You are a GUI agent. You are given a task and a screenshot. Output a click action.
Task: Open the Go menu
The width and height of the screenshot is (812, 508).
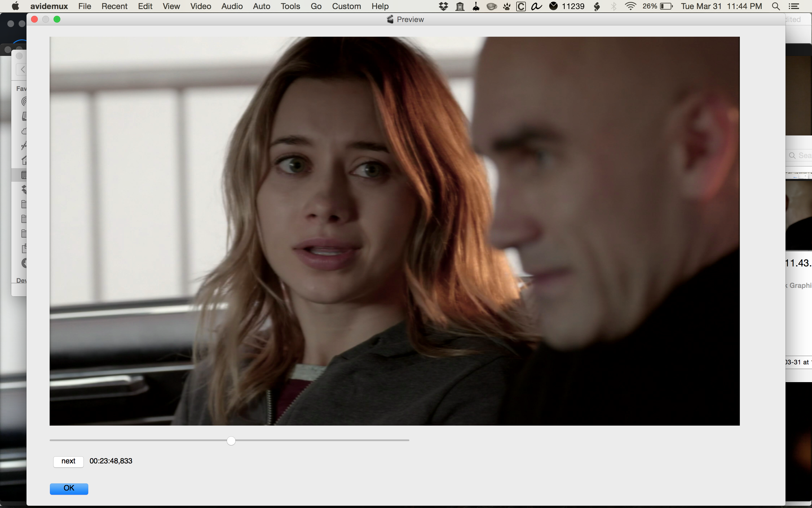coord(316,6)
